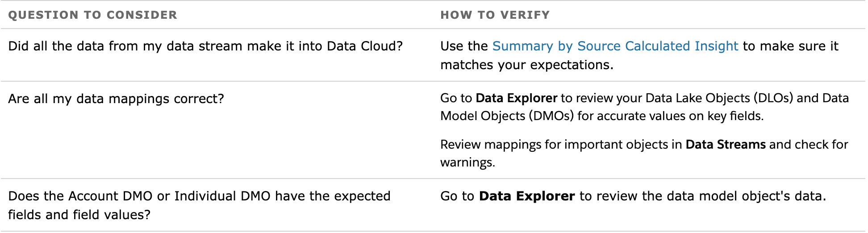Click the HOW TO VERIFY column header
This screenshot has width=868, height=233.
(x=495, y=15)
